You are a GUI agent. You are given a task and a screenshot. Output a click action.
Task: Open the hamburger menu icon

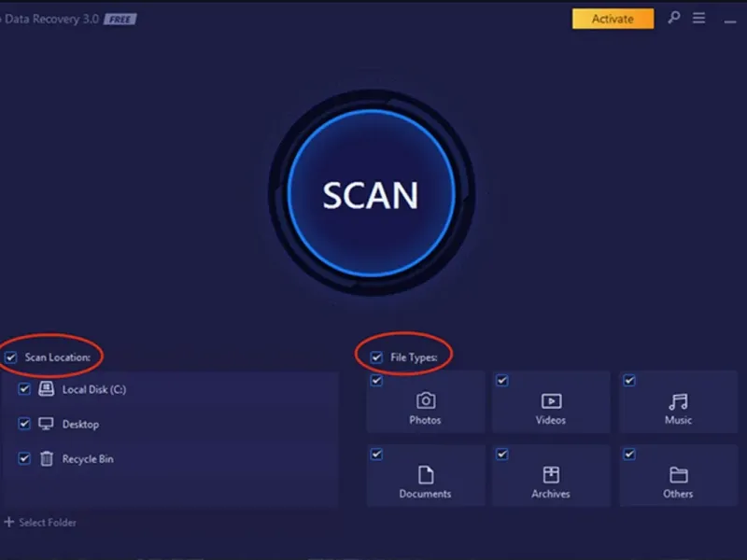click(698, 18)
